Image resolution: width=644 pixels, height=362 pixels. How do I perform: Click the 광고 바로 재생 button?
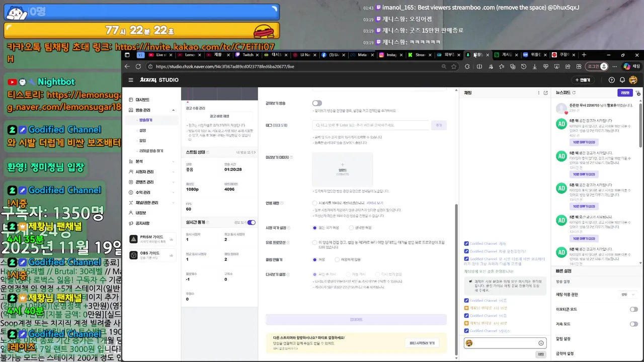pyautogui.click(x=219, y=116)
